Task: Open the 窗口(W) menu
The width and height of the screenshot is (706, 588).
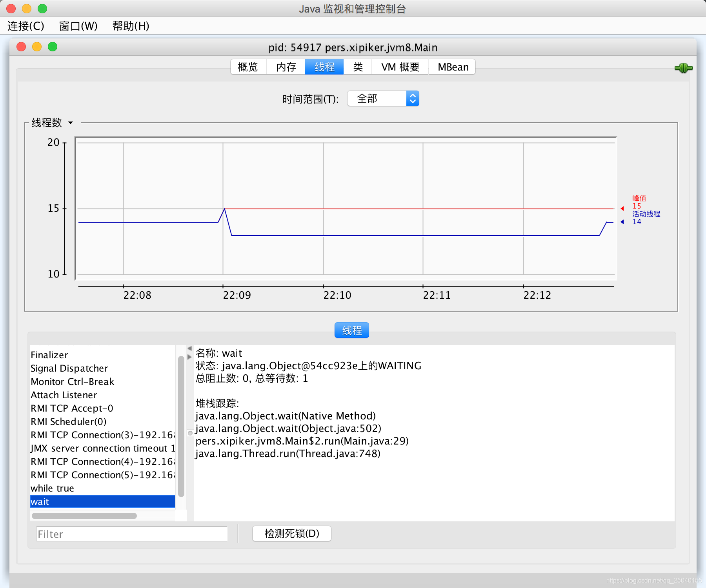Action: point(78,26)
